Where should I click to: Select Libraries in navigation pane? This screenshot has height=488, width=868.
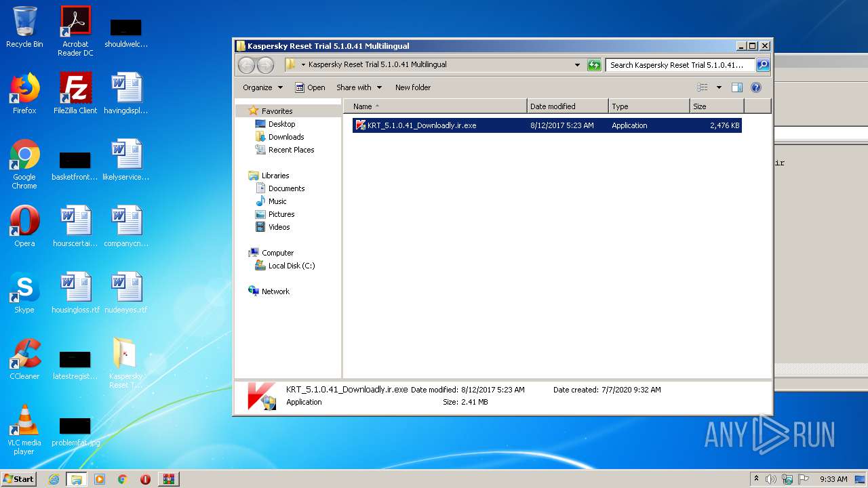pyautogui.click(x=269, y=176)
